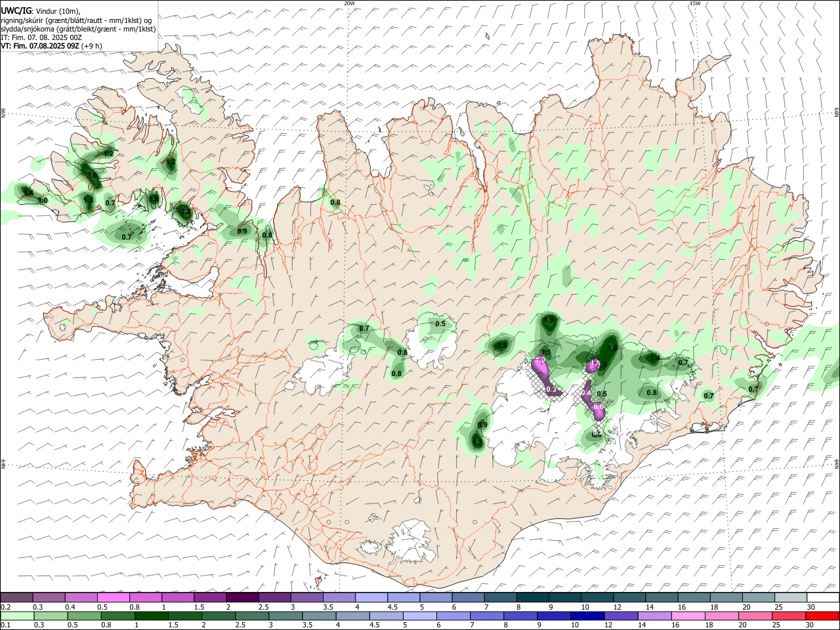Click the light lavender 4 swatch in snow legend
The height and width of the screenshot is (630, 840).
371,598
